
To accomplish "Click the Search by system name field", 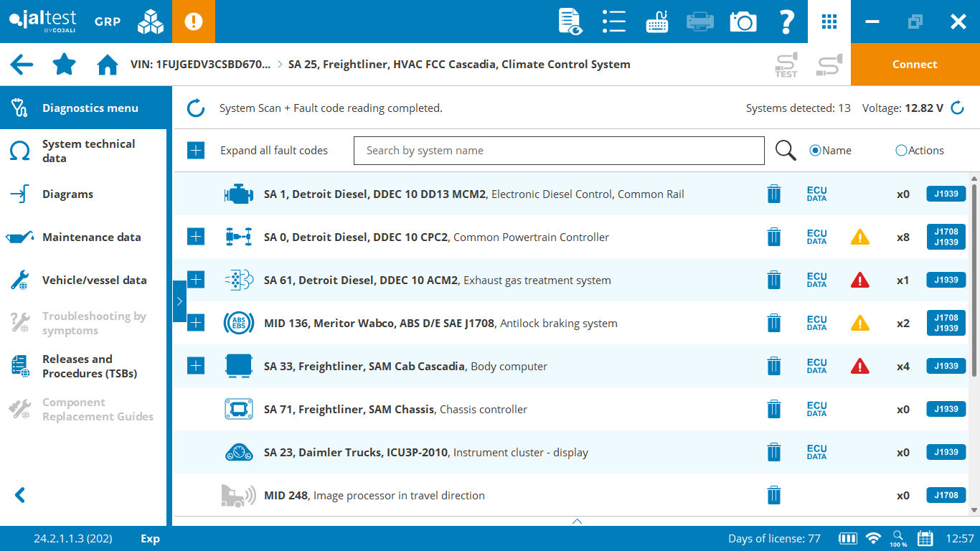I will (x=559, y=151).
